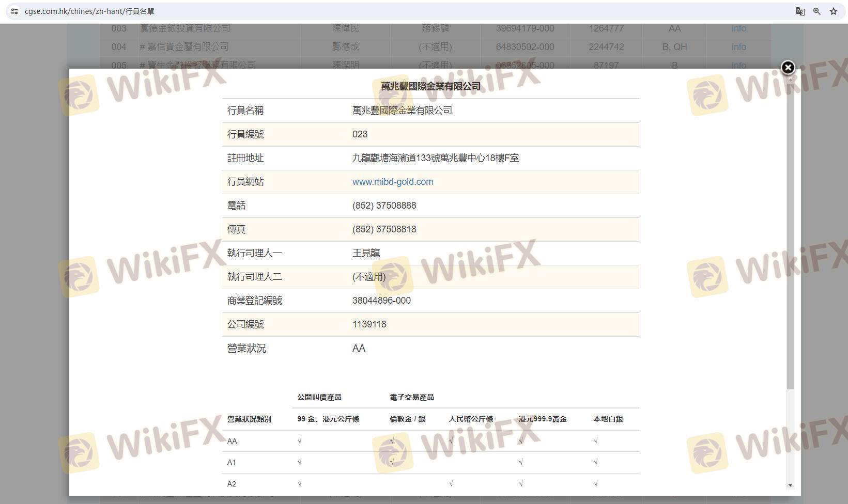Select the 倫敦金 / 銀 column header
848x504 pixels.
tap(408, 419)
